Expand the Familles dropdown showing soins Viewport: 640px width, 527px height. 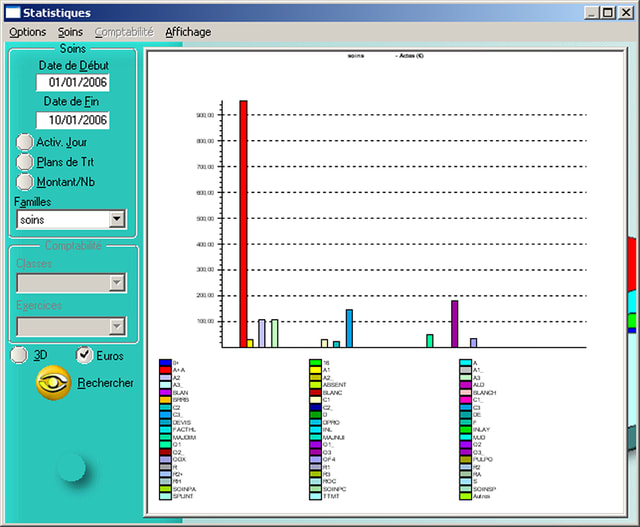117,219
